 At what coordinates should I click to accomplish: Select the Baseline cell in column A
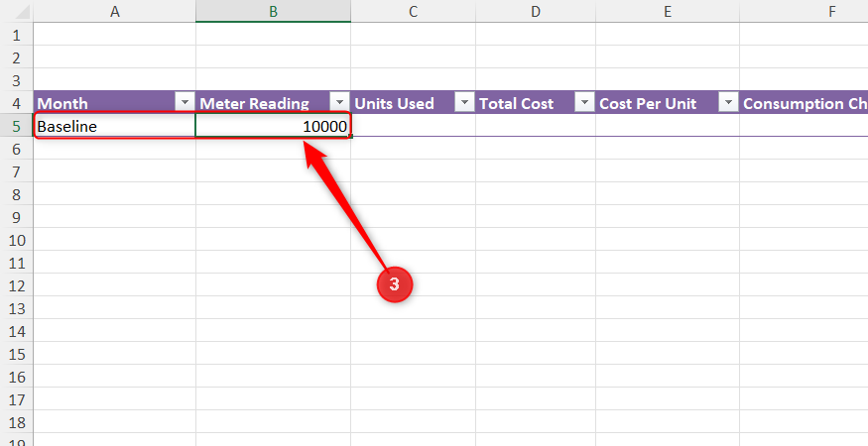(115, 126)
